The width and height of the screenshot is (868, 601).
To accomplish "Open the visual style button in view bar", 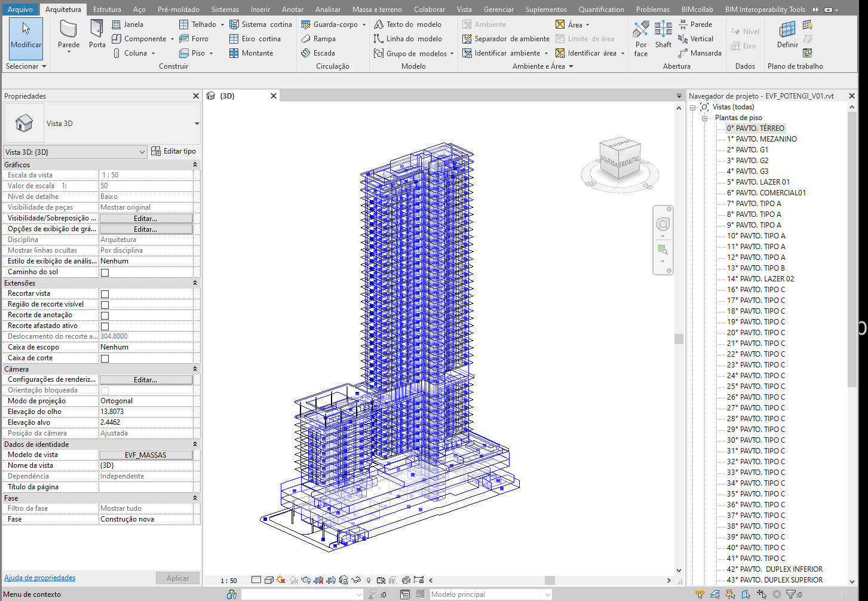I will (x=269, y=580).
